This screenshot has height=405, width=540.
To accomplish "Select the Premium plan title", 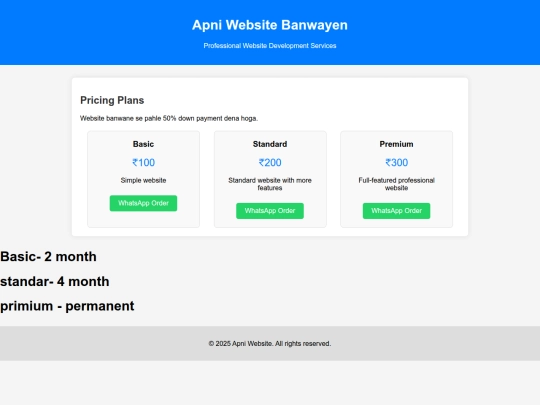I will point(396,144).
